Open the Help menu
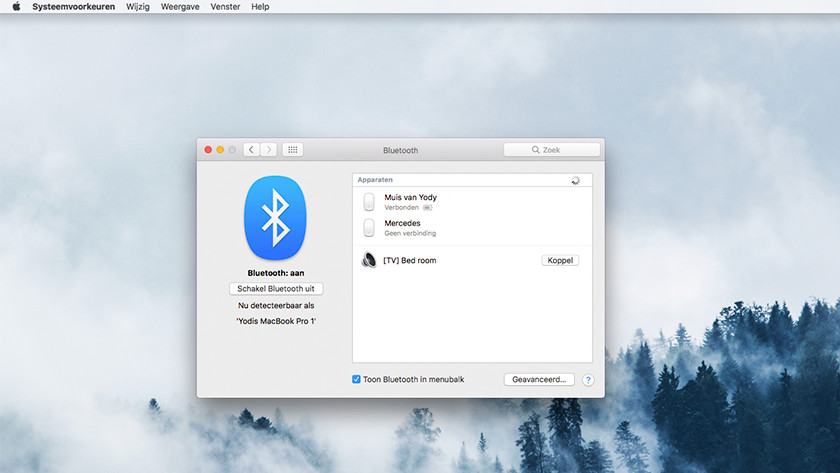This screenshot has height=473, width=840. (260, 6)
